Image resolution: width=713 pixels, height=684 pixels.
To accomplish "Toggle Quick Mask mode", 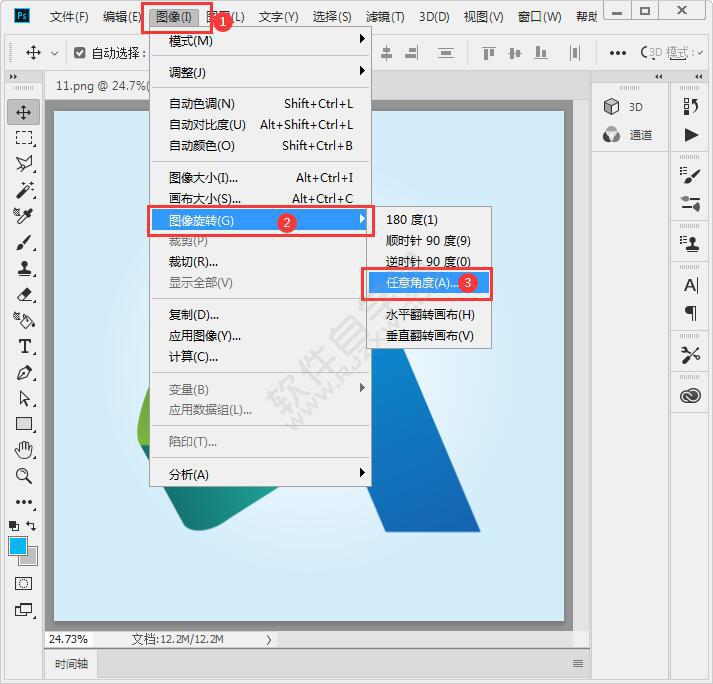I will click(x=23, y=583).
